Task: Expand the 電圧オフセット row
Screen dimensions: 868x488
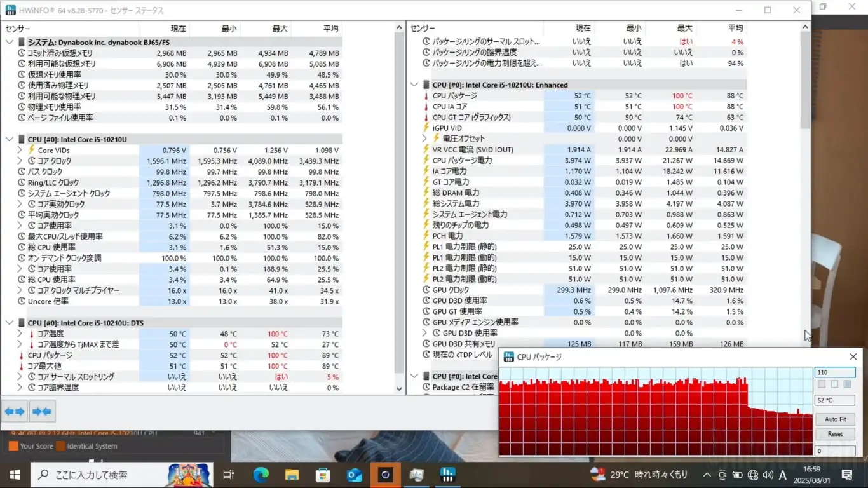Action: [x=425, y=139]
